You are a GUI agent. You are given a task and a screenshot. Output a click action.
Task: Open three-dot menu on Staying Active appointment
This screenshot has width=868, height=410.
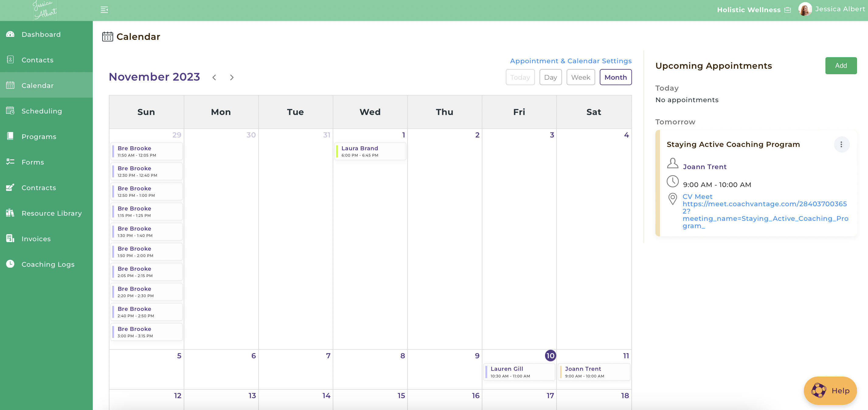841,144
